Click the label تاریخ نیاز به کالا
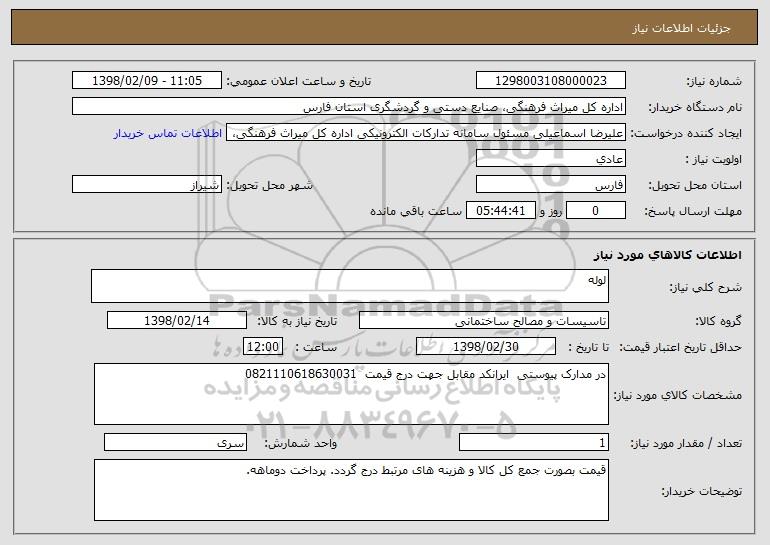This screenshot has height=545, width=770. (x=297, y=322)
